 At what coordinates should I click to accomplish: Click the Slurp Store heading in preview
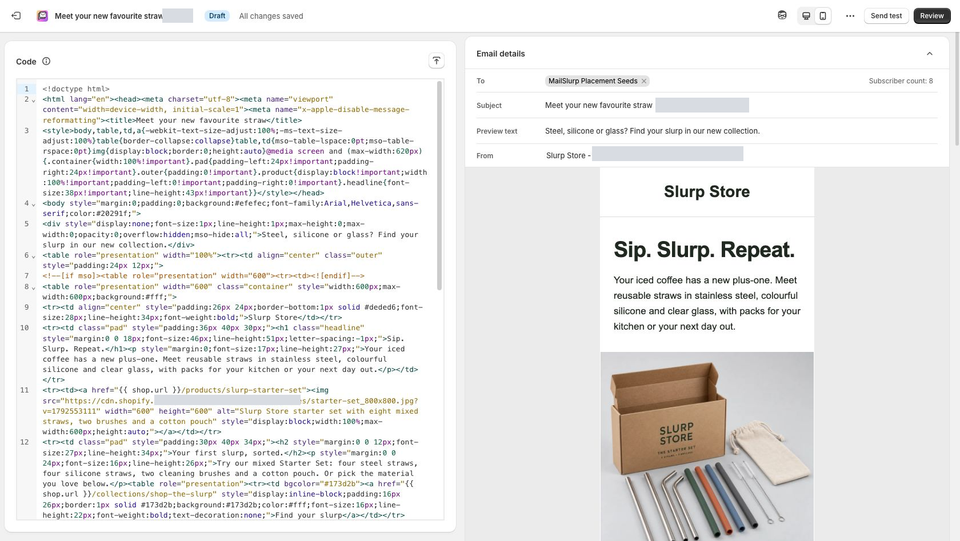pos(707,192)
